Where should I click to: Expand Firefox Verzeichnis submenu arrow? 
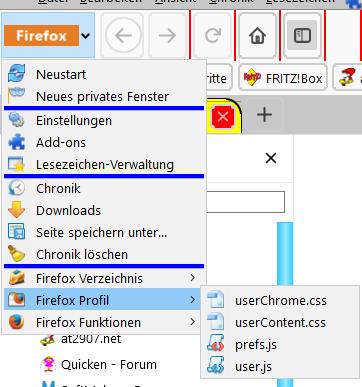[192, 278]
